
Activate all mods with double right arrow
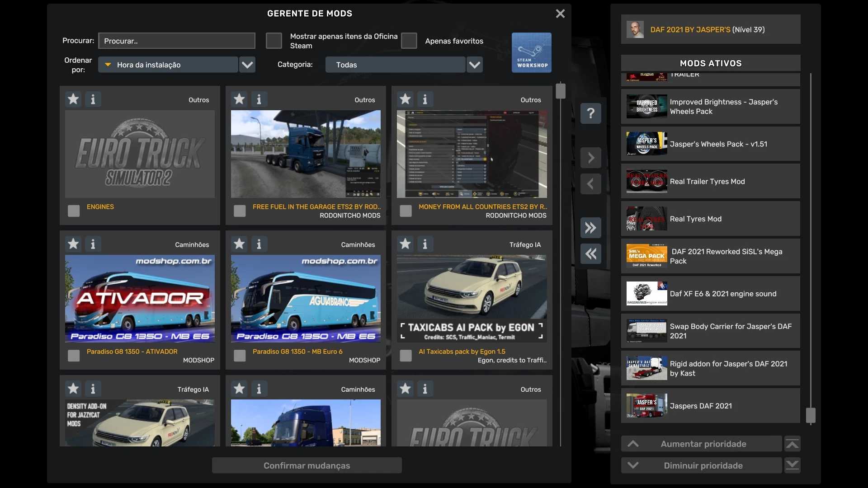coord(590,228)
